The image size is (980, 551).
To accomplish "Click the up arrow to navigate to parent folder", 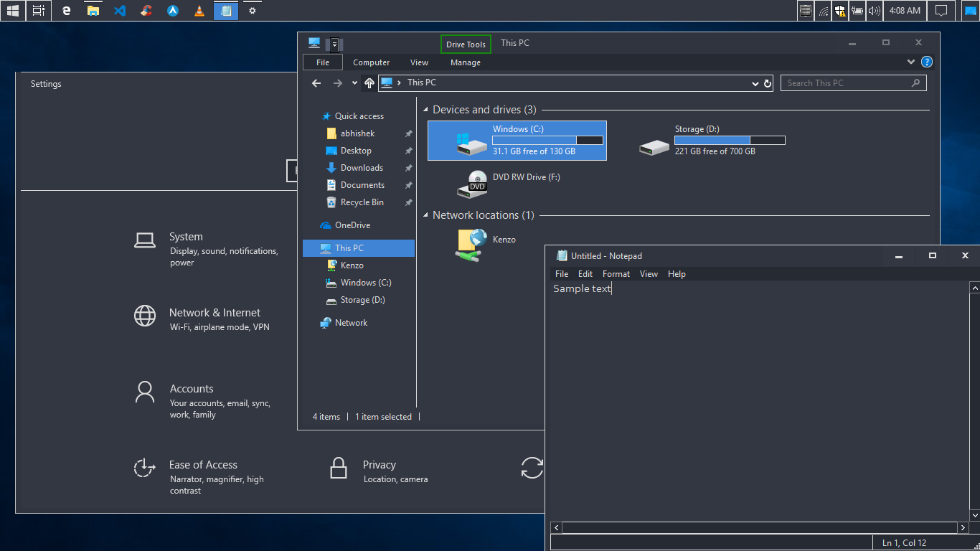I will [369, 83].
